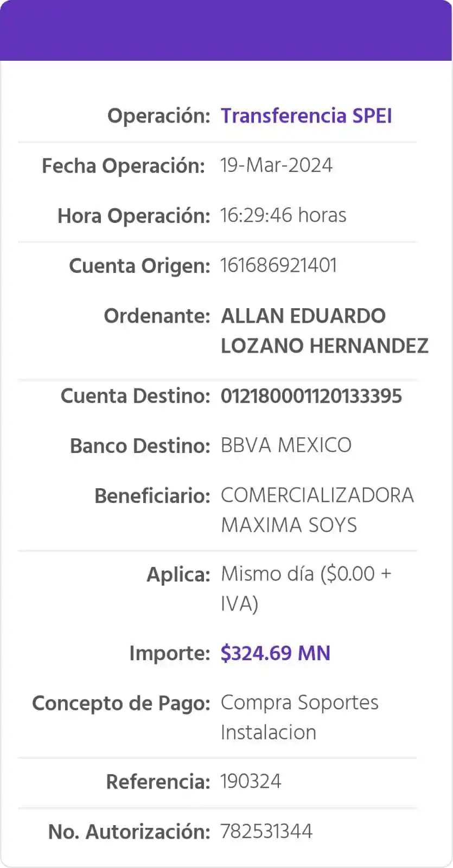
Task: Click the Beneficiario label
Action: tap(152, 496)
